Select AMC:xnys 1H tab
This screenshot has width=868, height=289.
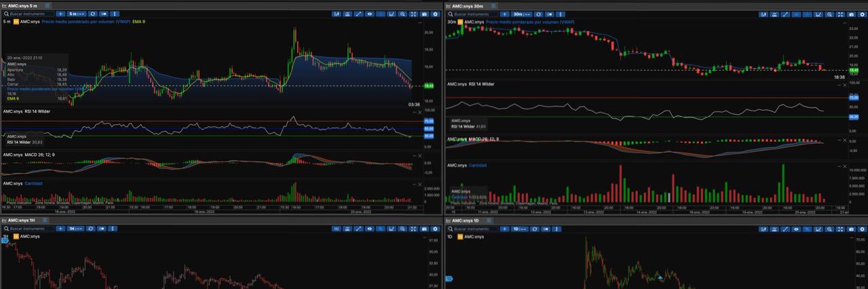(x=22, y=220)
